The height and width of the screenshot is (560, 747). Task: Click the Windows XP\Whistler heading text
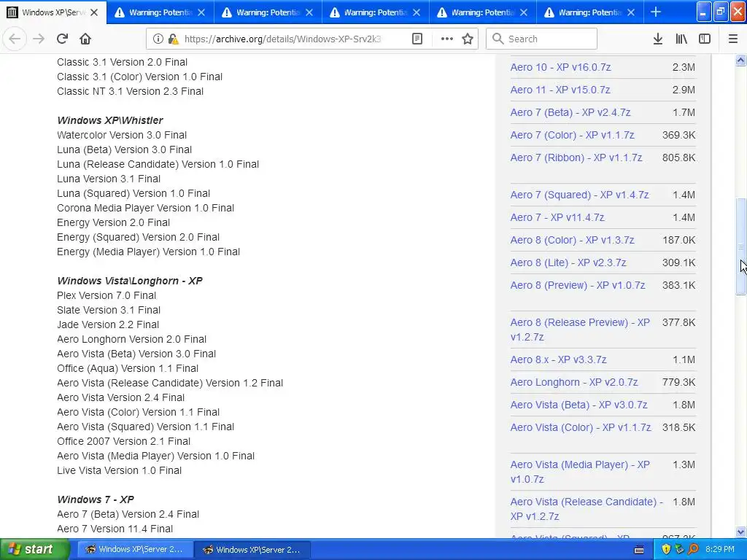pyautogui.click(x=110, y=120)
